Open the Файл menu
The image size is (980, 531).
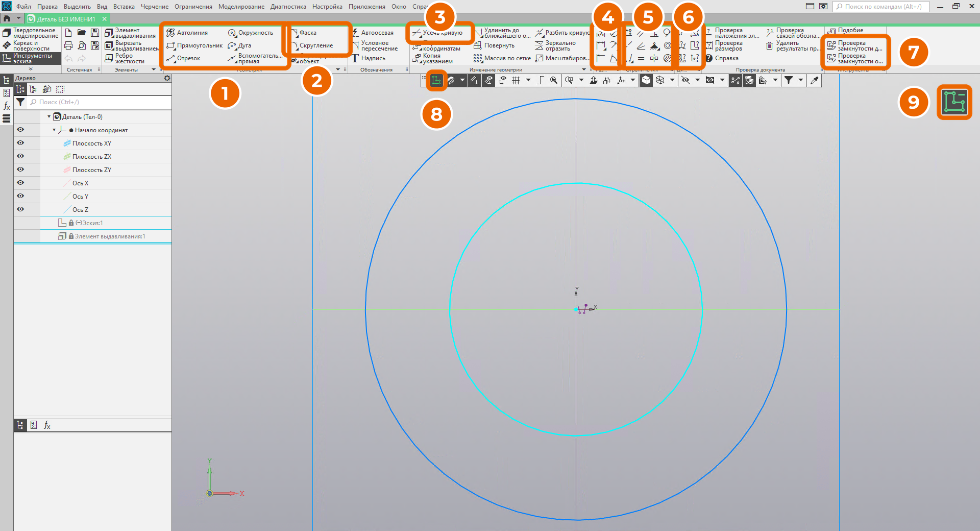(23, 7)
